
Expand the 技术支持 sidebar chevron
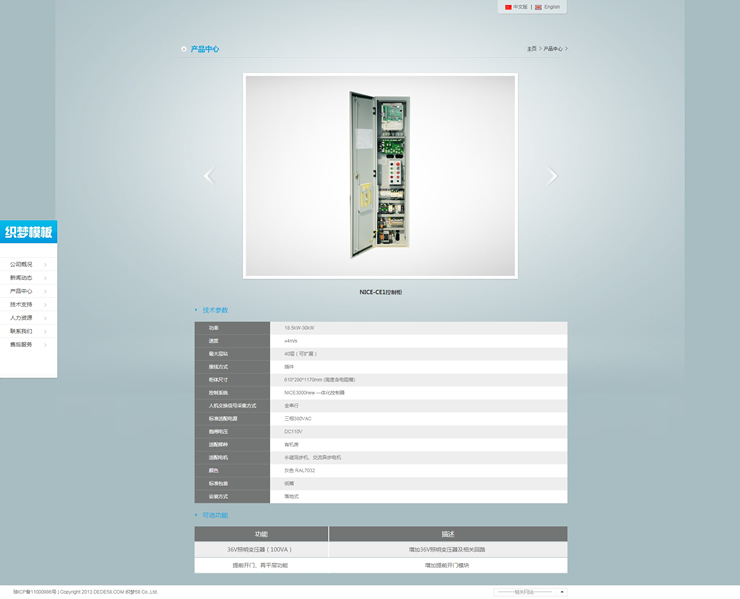coord(45,305)
